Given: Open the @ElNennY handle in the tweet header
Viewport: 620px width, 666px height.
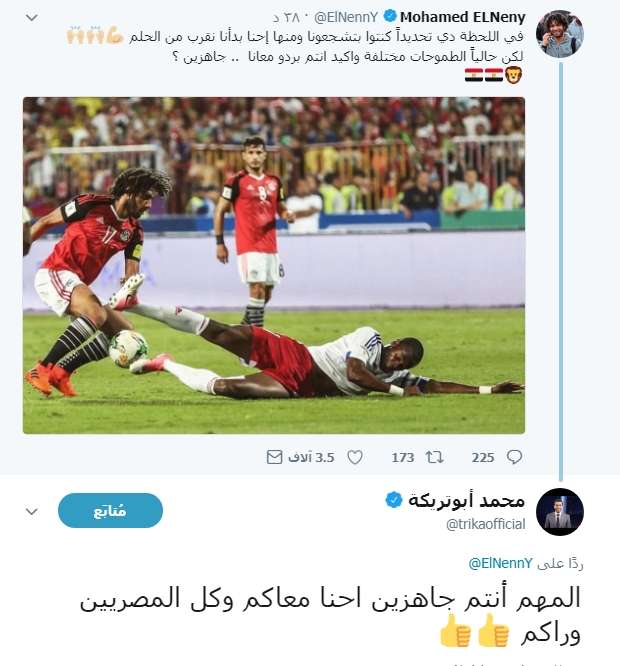Looking at the screenshot, I should click(x=346, y=17).
